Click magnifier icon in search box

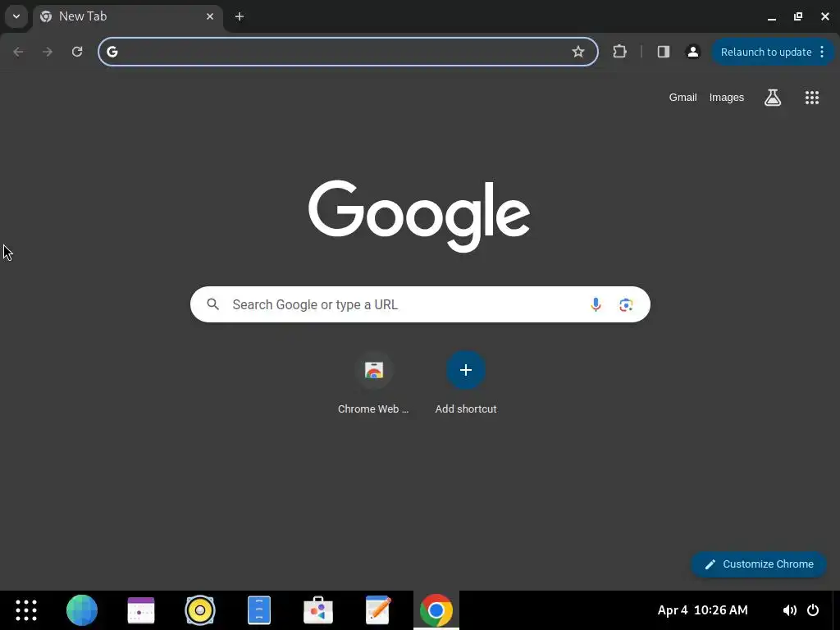pyautogui.click(x=213, y=304)
